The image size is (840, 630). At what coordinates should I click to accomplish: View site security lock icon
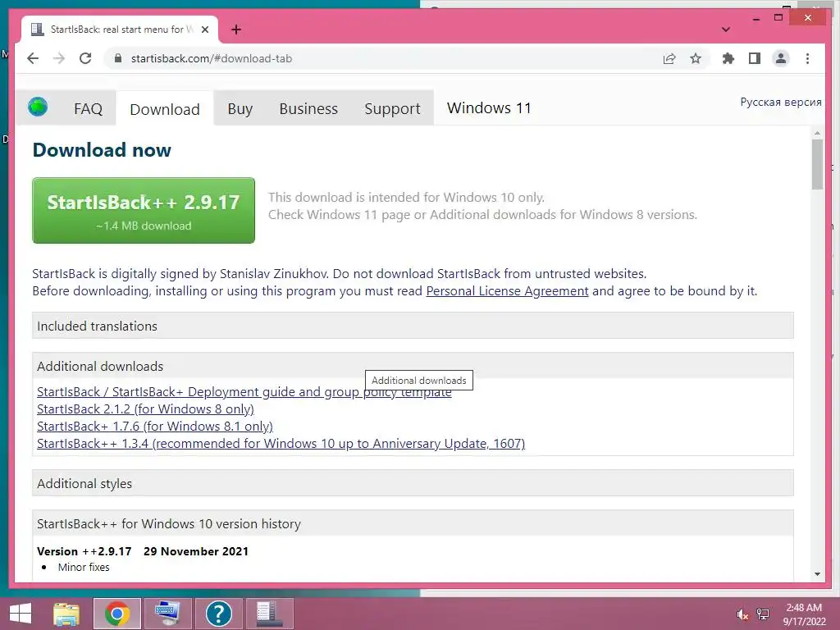click(118, 58)
